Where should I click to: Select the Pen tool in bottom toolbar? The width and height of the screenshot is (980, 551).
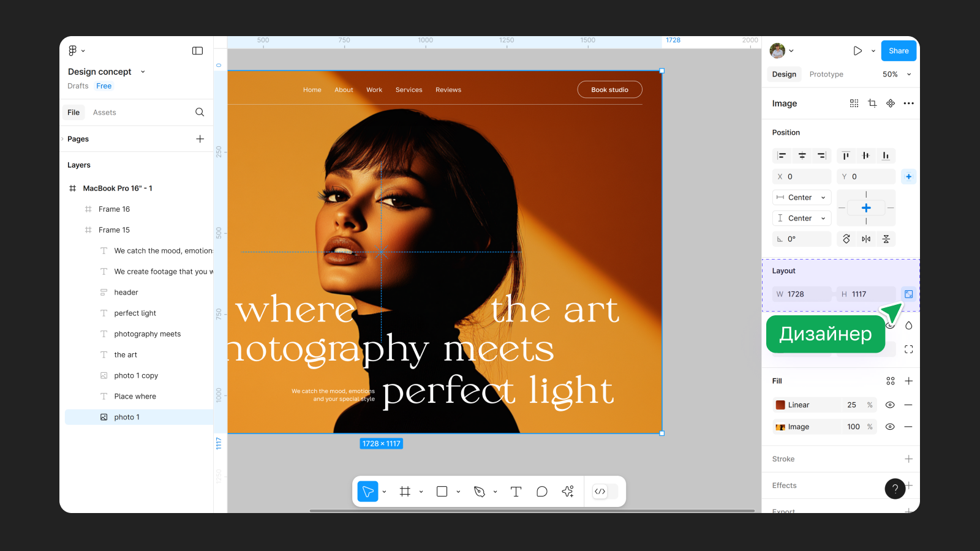480,492
